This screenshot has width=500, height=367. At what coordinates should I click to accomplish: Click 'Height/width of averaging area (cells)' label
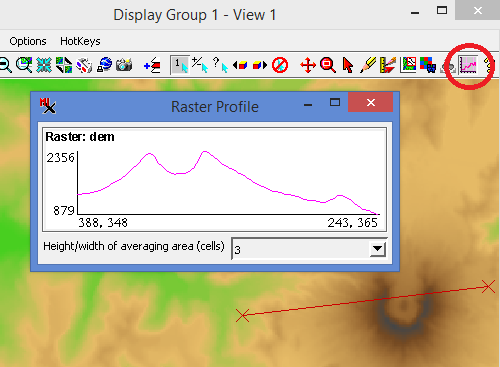click(x=134, y=246)
